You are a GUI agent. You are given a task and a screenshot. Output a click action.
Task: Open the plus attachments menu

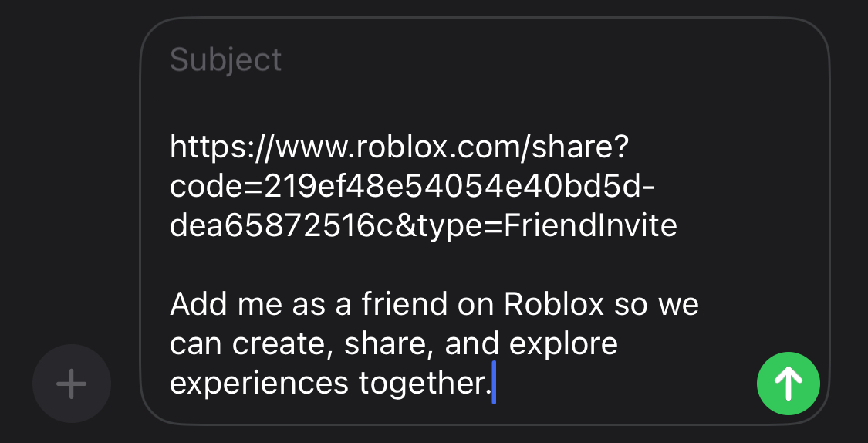[72, 384]
